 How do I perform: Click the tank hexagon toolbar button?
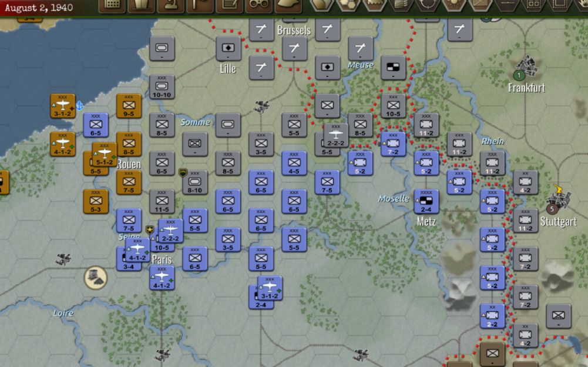374,5
